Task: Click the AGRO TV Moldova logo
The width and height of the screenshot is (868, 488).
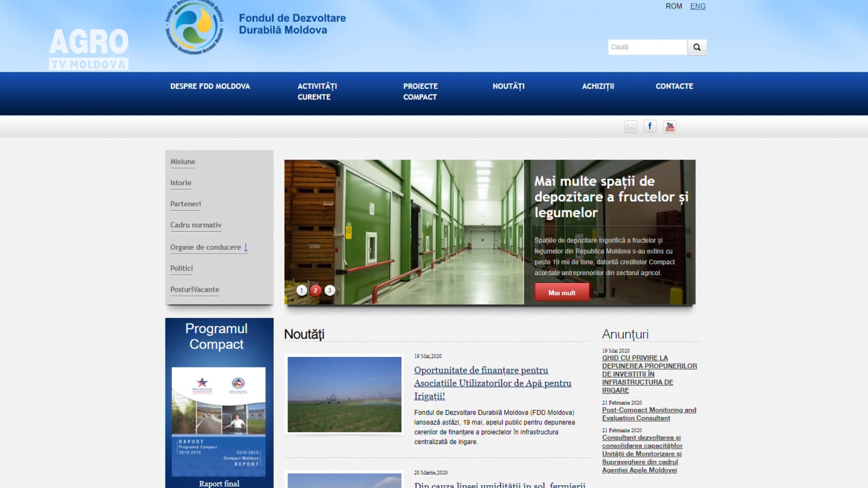Action: click(x=89, y=49)
